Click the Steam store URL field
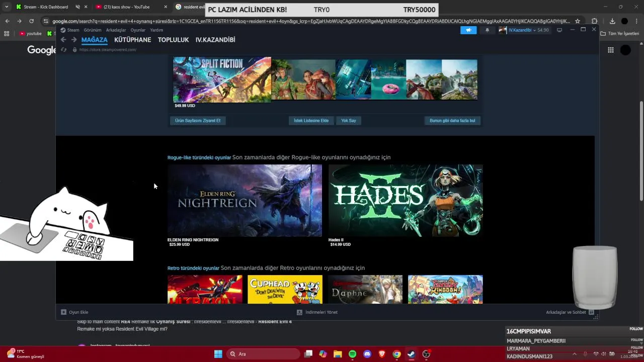Image resolution: width=644 pixels, height=362 pixels. tap(108, 50)
